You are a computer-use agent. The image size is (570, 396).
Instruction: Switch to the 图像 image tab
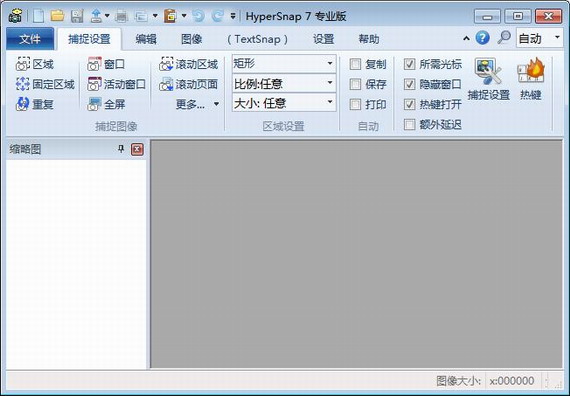192,39
